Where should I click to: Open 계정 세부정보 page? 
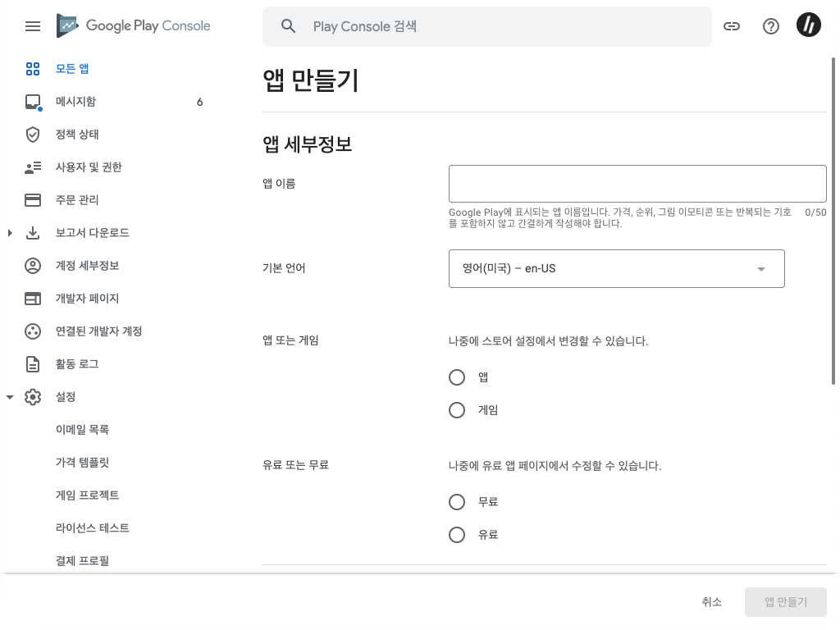coord(87,266)
